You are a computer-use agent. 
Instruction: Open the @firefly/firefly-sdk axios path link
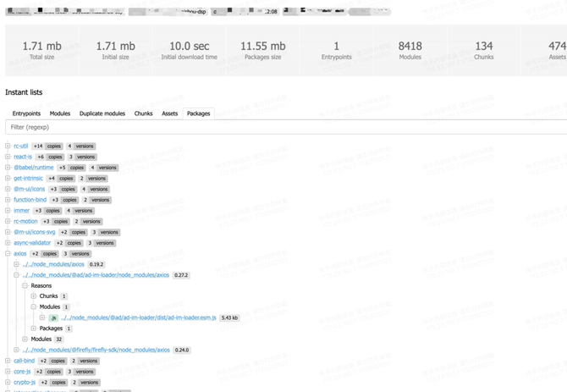click(x=96, y=350)
